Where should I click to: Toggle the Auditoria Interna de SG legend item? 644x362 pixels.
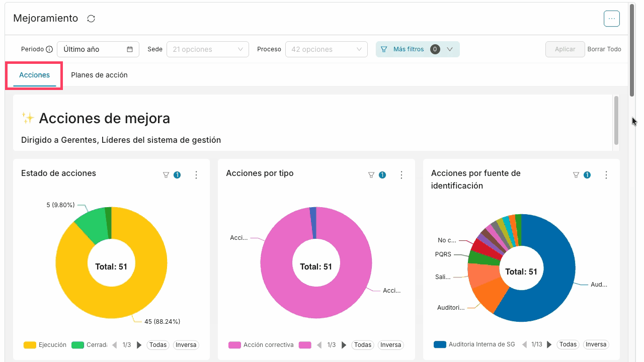[474, 345]
